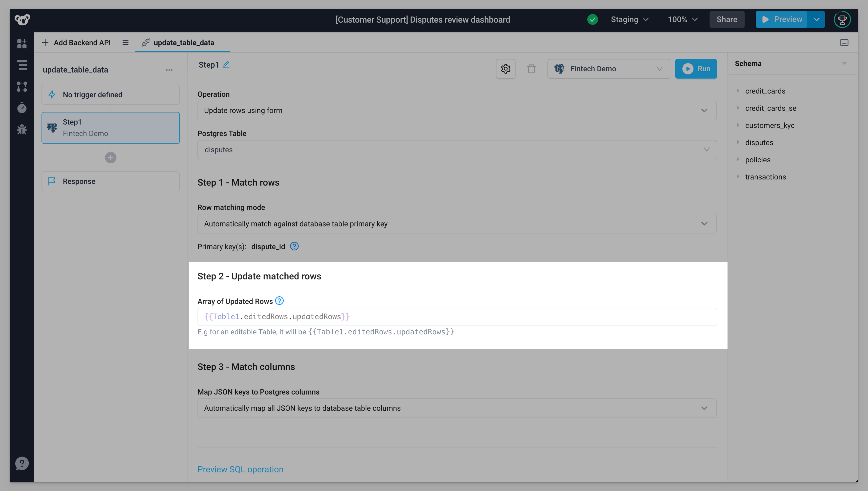Screen dimensions: 868x491
Task: Click the Array of Updated Rows input field
Action: [457, 317]
